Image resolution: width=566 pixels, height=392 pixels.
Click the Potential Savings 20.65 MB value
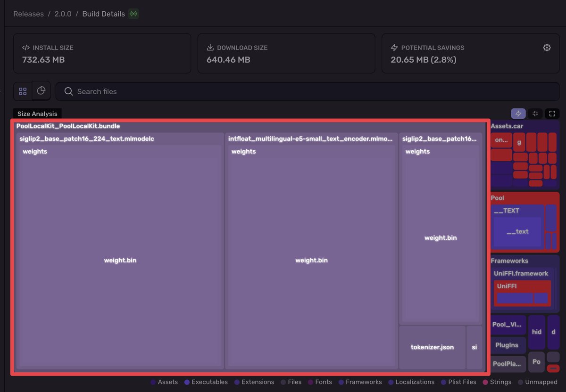click(x=423, y=60)
